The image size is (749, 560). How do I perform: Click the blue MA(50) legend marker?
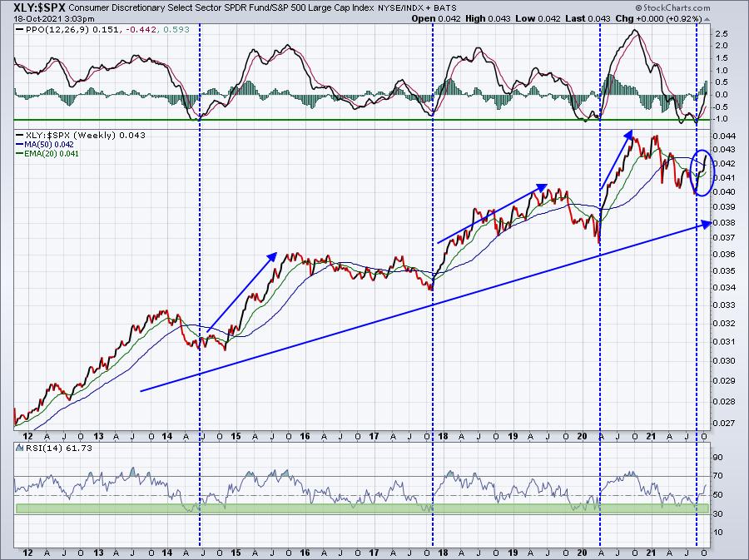click(x=20, y=144)
